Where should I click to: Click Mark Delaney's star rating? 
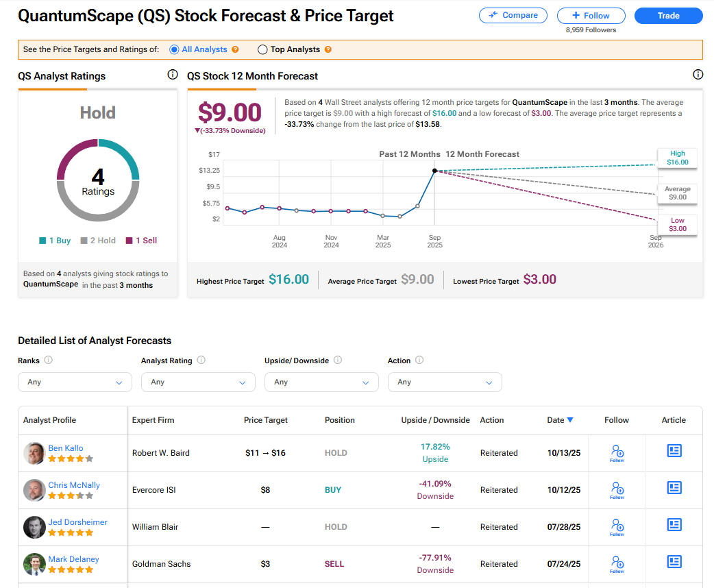[71, 569]
